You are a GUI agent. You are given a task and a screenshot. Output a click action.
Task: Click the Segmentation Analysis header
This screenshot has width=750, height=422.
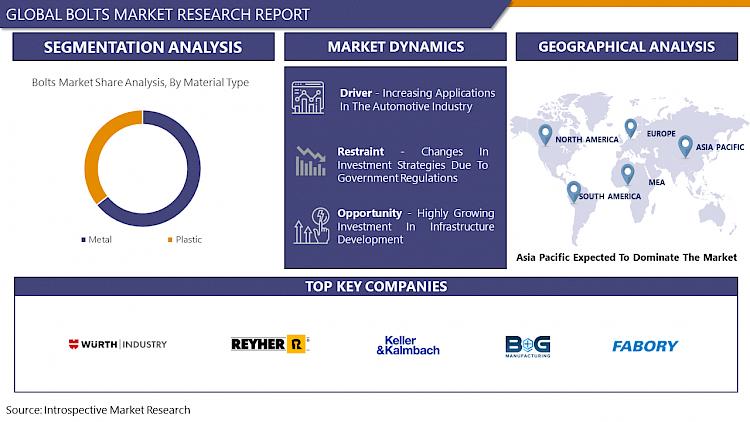(143, 47)
